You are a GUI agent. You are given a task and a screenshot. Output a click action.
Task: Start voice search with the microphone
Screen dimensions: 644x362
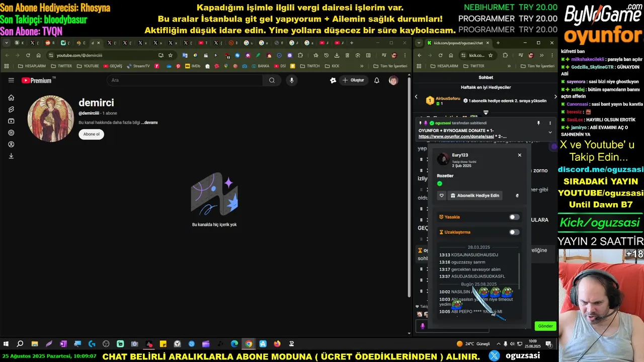pos(291,80)
